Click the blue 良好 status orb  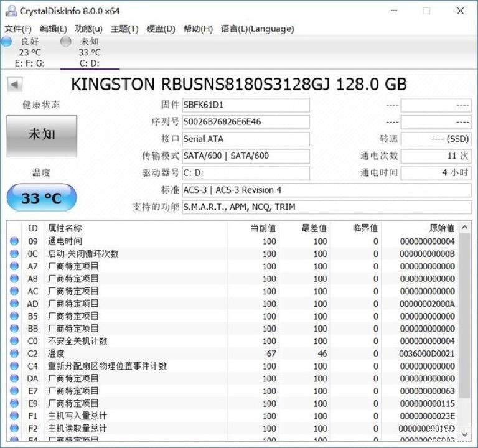point(6,42)
